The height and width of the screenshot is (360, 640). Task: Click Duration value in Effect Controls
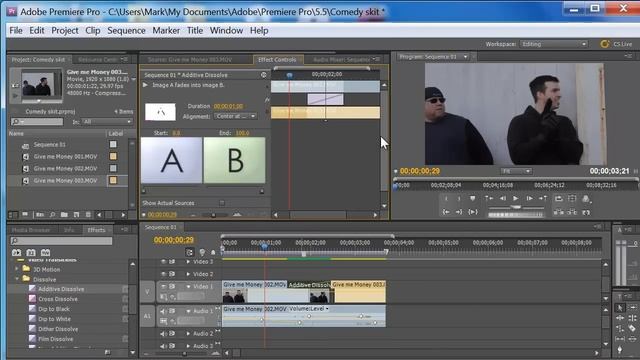tap(228, 106)
